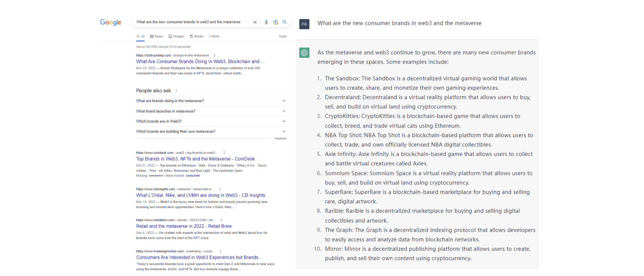Click the rickhuckstep.com URL breadcrumb

(173, 55)
